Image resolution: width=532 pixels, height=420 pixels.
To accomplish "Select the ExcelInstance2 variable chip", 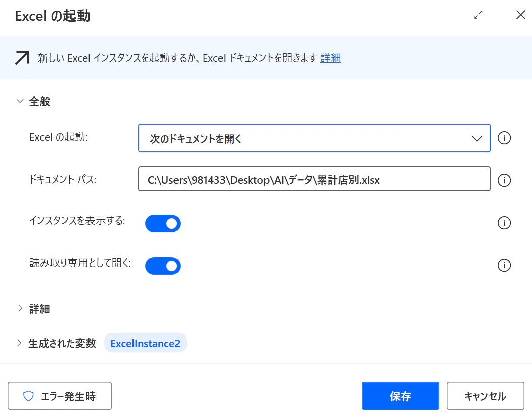I will 145,343.
